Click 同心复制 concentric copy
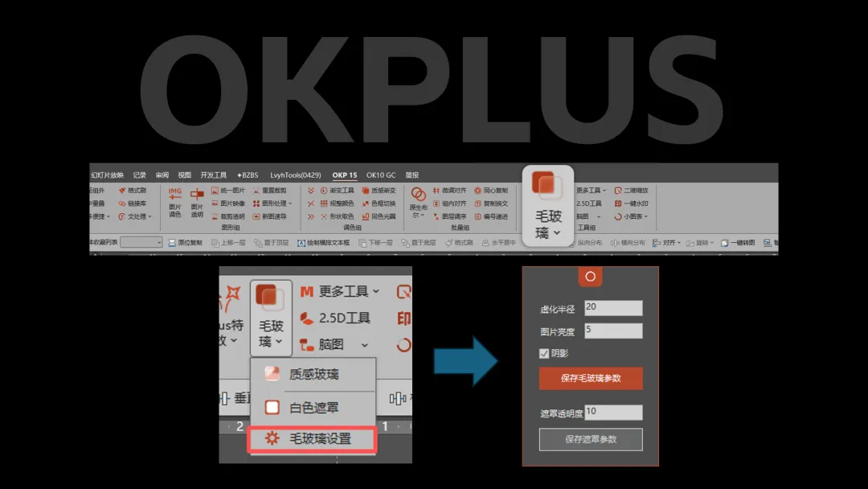This screenshot has width=868, height=489. click(491, 191)
